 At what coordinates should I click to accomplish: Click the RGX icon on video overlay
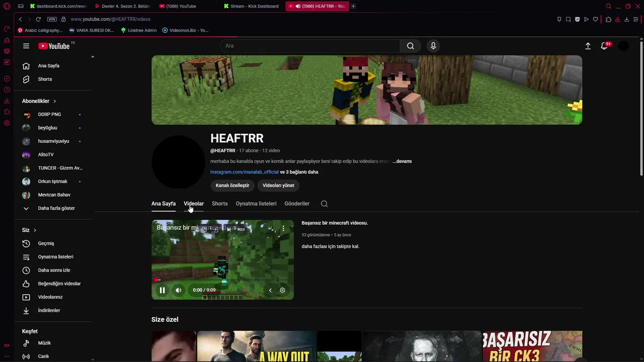pyautogui.click(x=241, y=229)
